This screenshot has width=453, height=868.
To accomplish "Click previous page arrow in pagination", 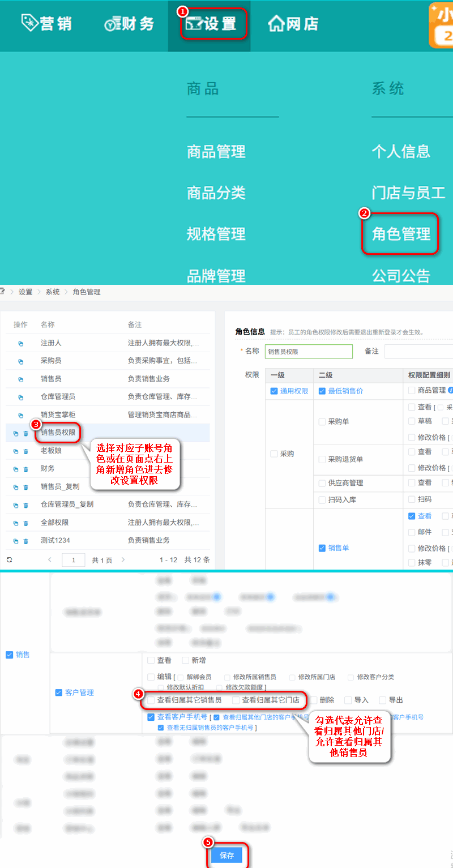I will [x=50, y=559].
